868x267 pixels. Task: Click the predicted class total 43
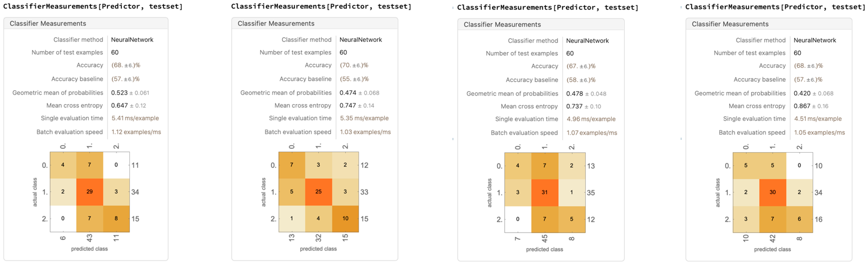[89, 238]
